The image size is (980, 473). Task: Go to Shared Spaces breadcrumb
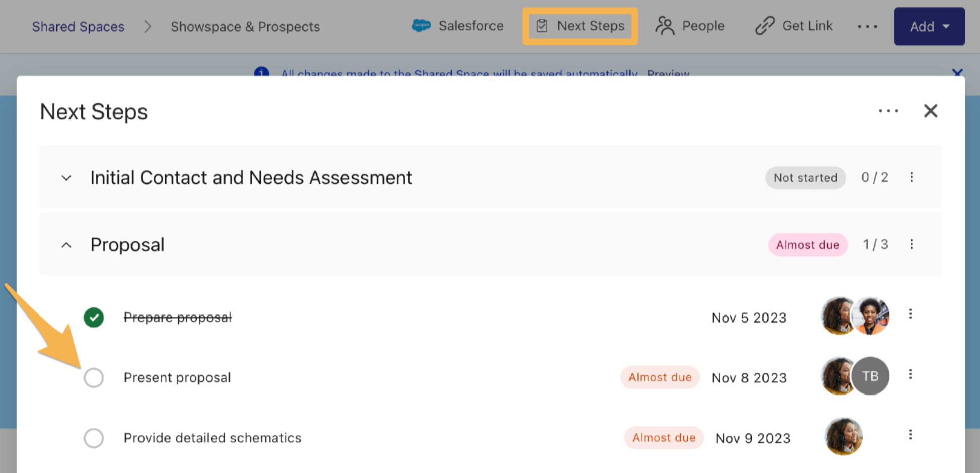pos(78,26)
